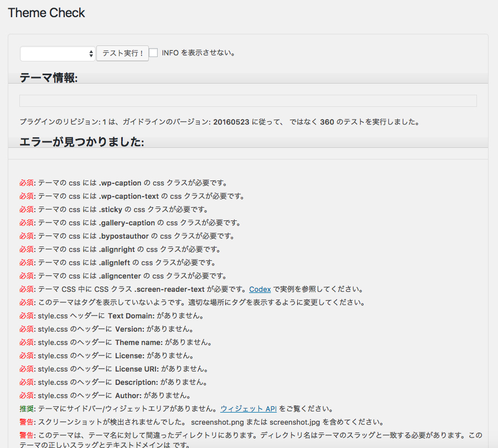The width and height of the screenshot is (498, 448).
Task: Click the empty theme info box
Action: click(248, 101)
